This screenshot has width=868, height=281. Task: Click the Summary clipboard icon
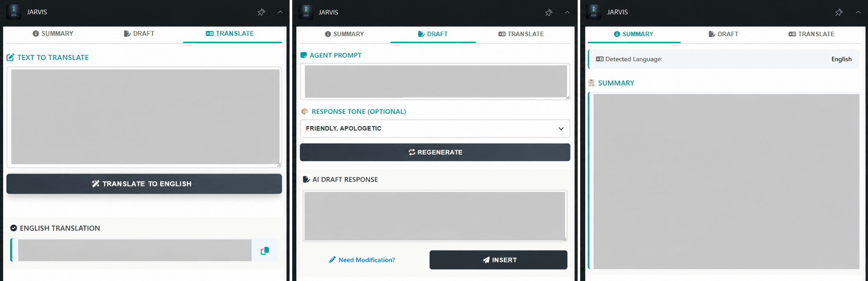pos(591,83)
